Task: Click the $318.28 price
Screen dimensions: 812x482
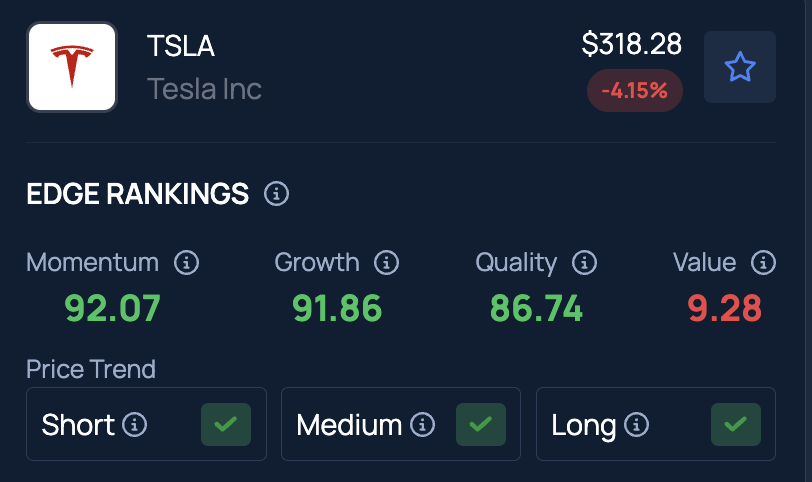Action: click(x=632, y=44)
